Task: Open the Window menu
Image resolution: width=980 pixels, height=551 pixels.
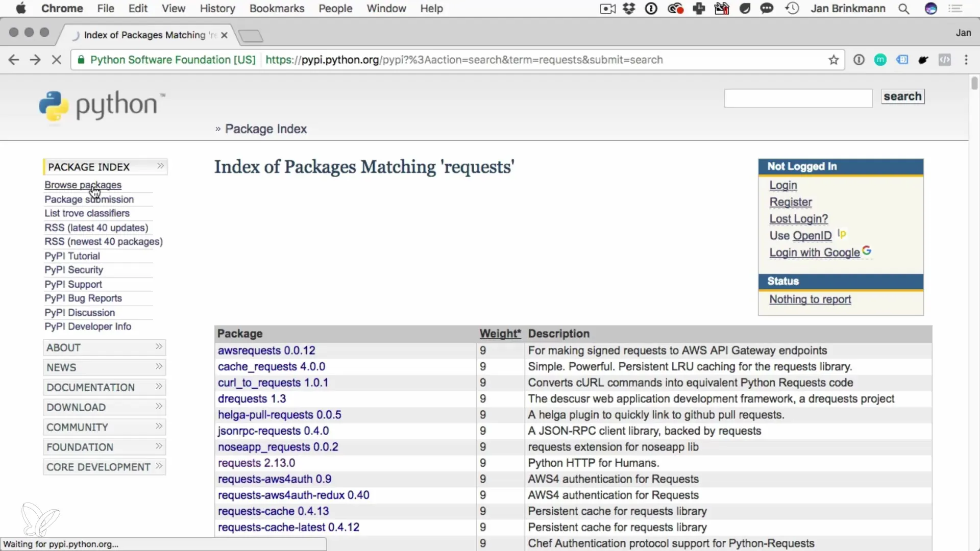Action: 386,9
